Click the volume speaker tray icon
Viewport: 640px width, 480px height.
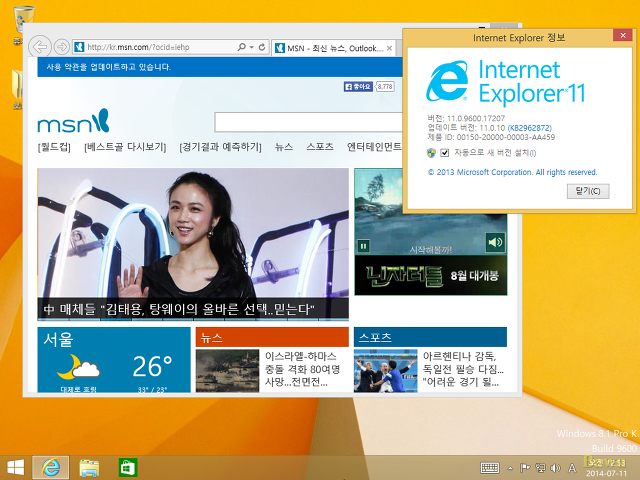[x=555, y=468]
